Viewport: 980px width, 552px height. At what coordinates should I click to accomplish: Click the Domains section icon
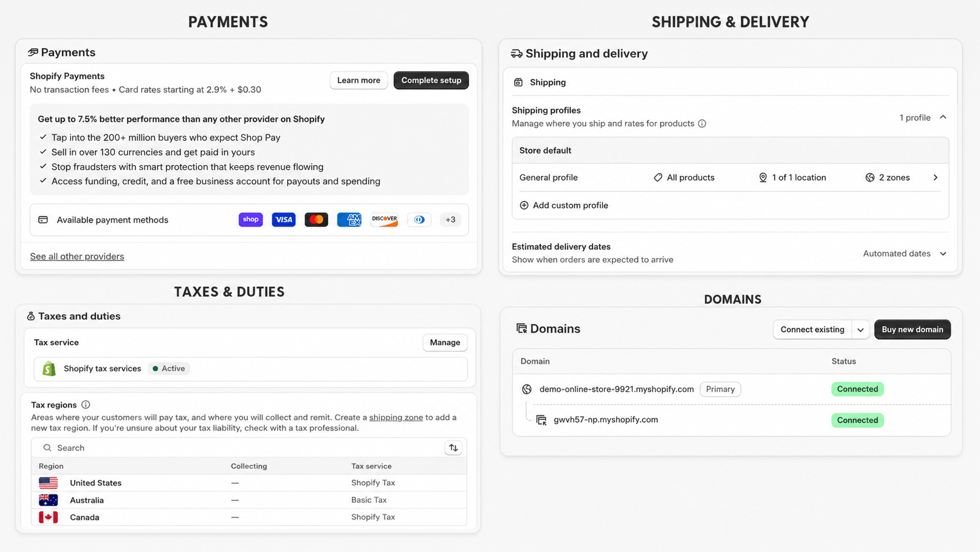coord(521,329)
